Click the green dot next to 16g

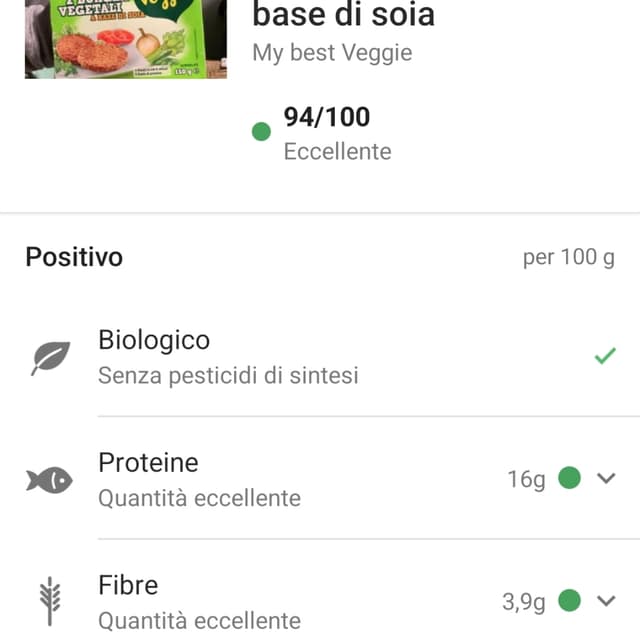(569, 478)
